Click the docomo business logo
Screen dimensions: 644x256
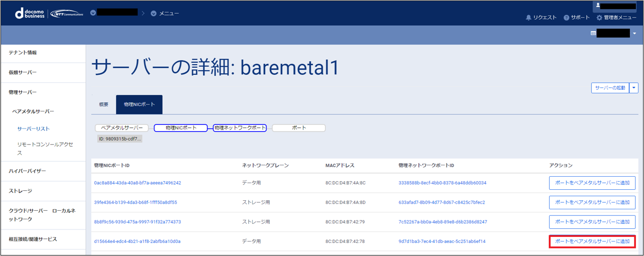[x=30, y=14]
